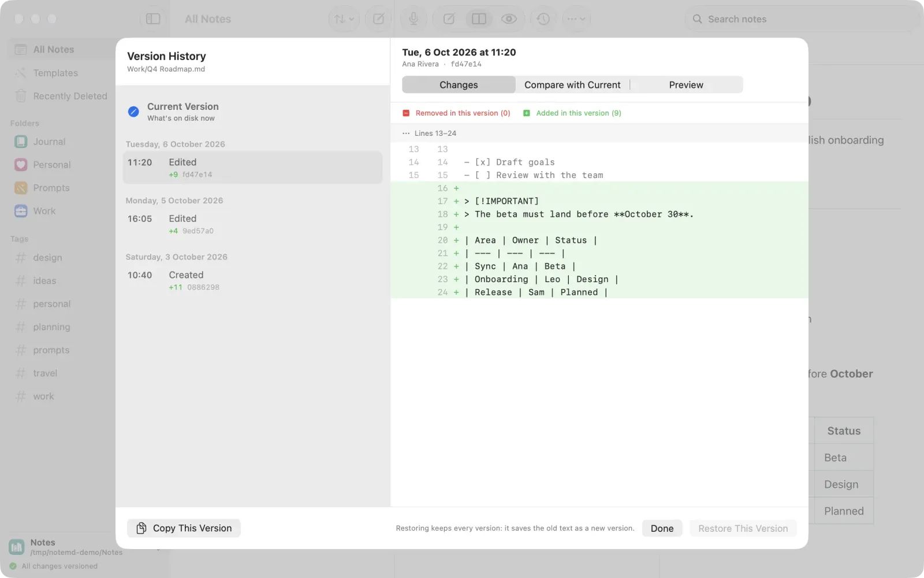Open the sort order dropdown
924x578 pixels.
tap(344, 19)
